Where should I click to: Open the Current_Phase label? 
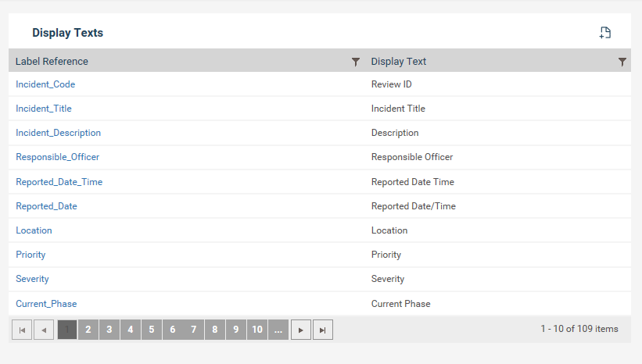[46, 304]
